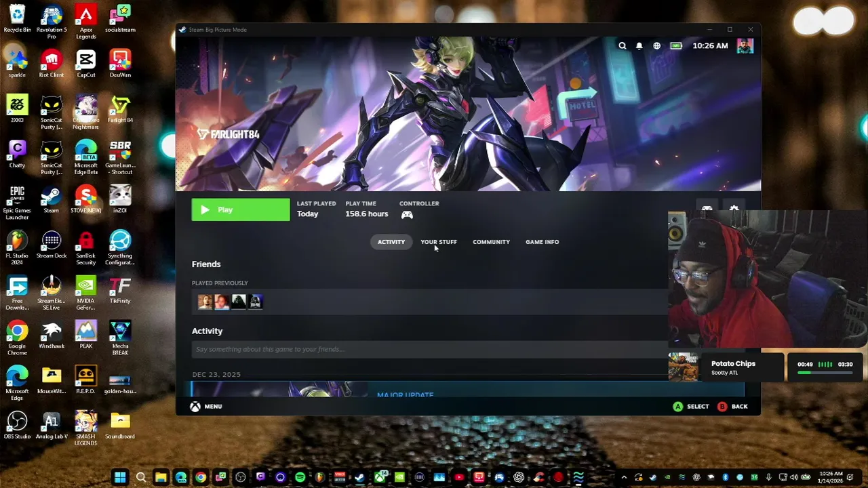This screenshot has width=868, height=488.
Task: Click the song progress bar in overlay
Action: click(825, 373)
